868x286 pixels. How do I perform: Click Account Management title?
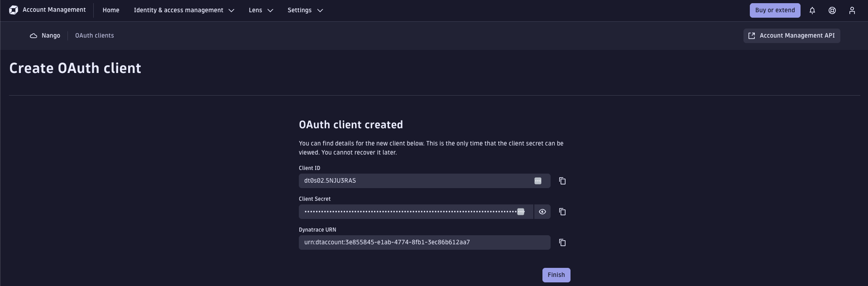pyautogui.click(x=54, y=10)
